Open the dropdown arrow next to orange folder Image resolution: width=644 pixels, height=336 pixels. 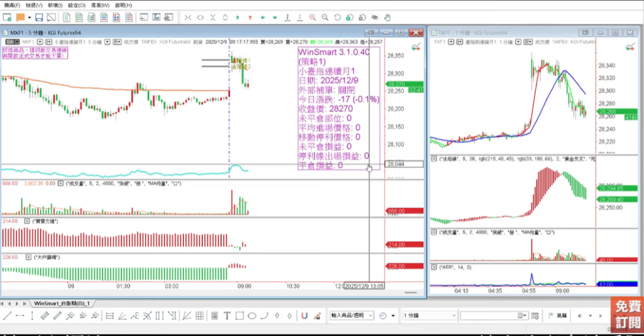tap(30, 18)
